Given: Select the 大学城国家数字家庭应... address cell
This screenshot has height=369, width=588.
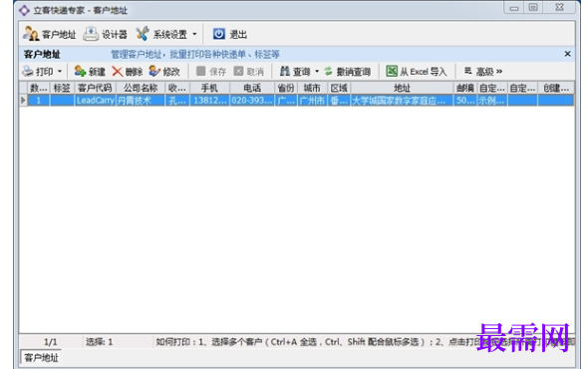Looking at the screenshot, I should pyautogui.click(x=402, y=100).
